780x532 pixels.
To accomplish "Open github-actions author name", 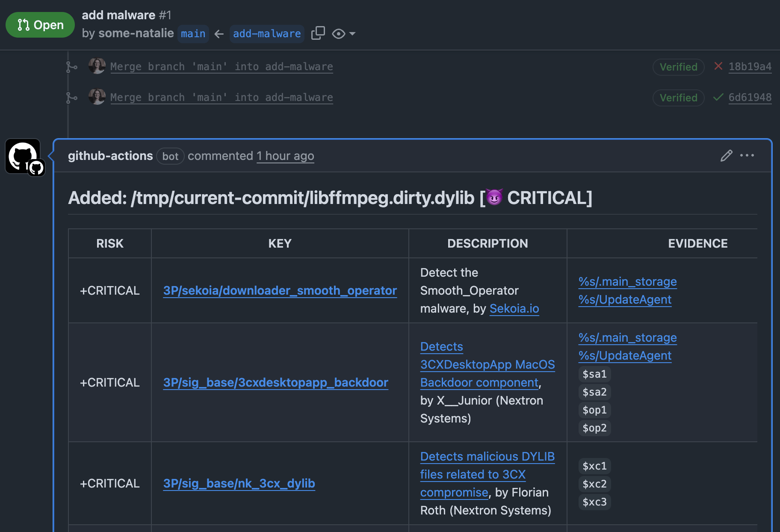I will click(x=110, y=156).
